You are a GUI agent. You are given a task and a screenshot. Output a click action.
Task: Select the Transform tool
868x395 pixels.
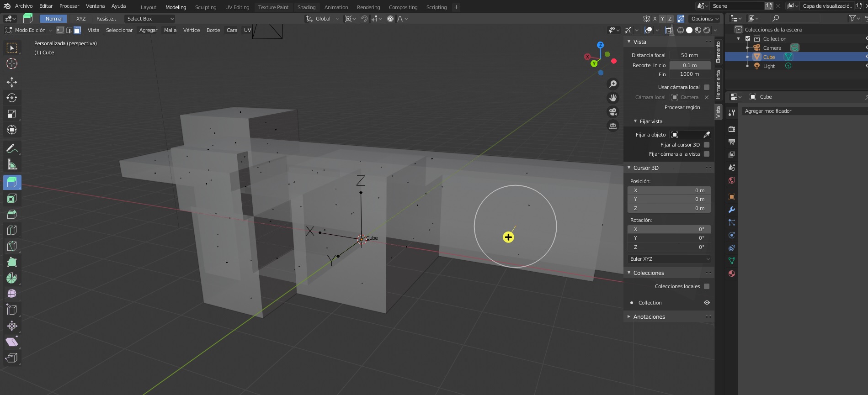[12, 130]
